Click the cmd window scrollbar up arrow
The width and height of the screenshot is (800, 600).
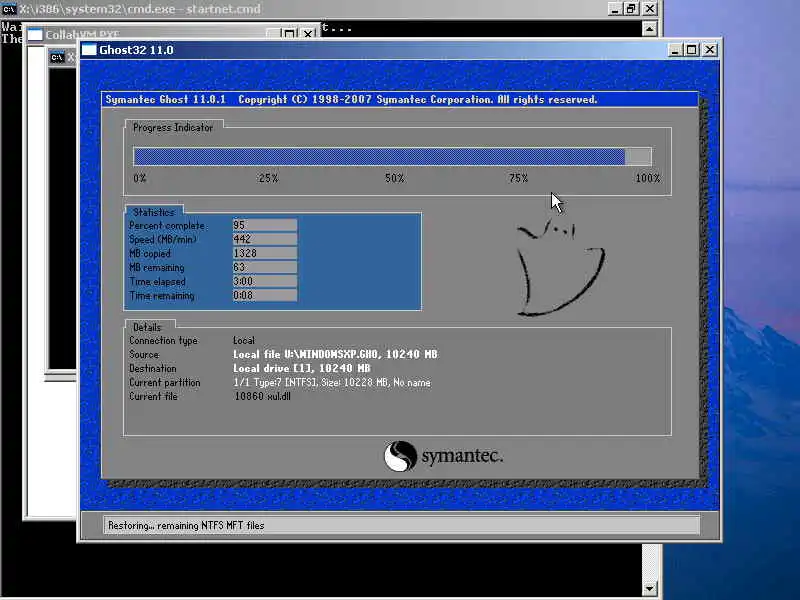(649, 29)
